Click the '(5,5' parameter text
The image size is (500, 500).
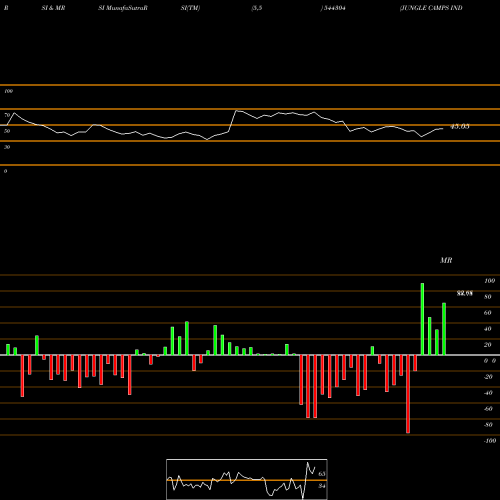[x=257, y=8]
